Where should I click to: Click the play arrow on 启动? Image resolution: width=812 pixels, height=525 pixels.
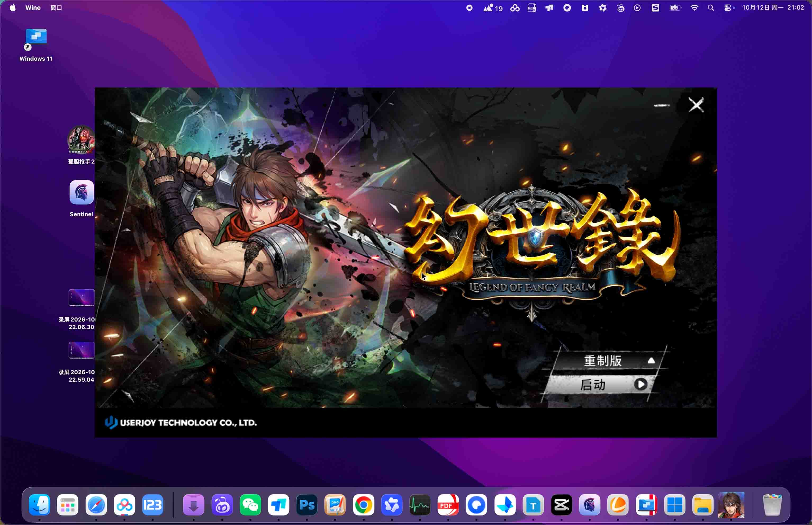tap(641, 385)
